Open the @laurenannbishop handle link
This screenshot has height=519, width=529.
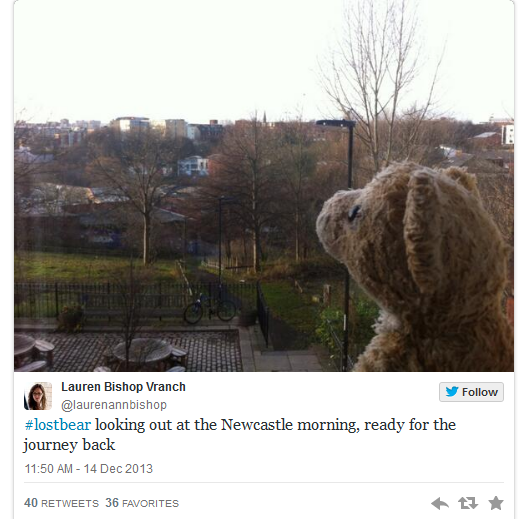coord(114,405)
